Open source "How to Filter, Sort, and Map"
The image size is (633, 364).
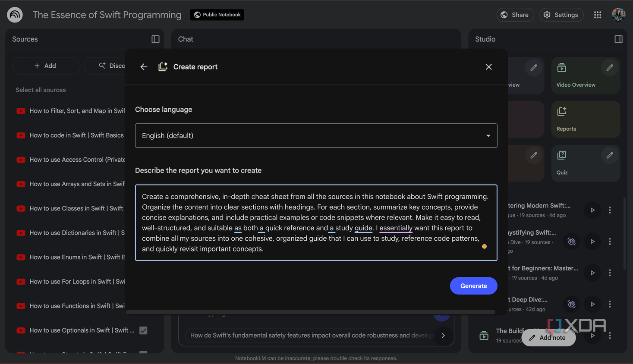[77, 111]
